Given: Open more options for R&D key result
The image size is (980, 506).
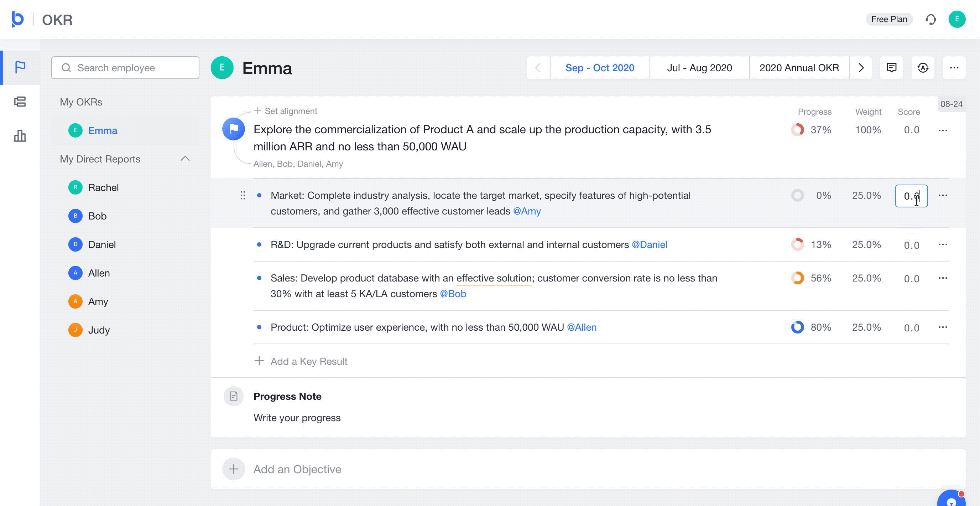Looking at the screenshot, I should [x=943, y=244].
